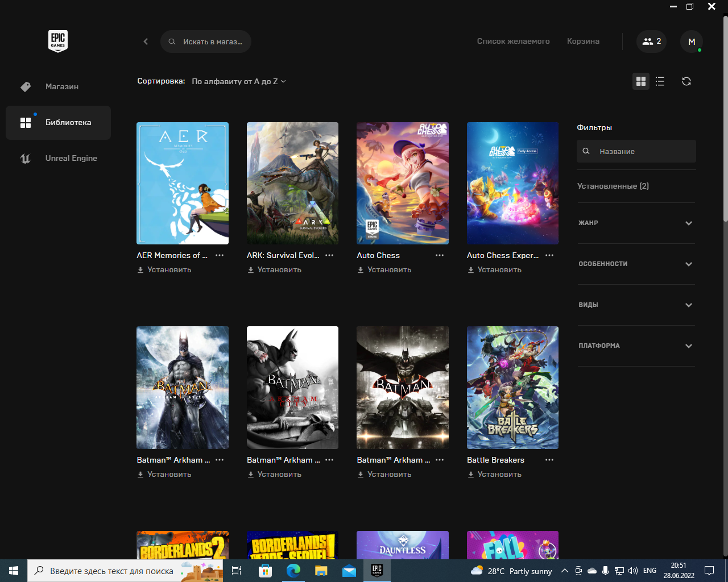Open the Dauntless cover art
The height and width of the screenshot is (582, 728).
click(x=403, y=545)
